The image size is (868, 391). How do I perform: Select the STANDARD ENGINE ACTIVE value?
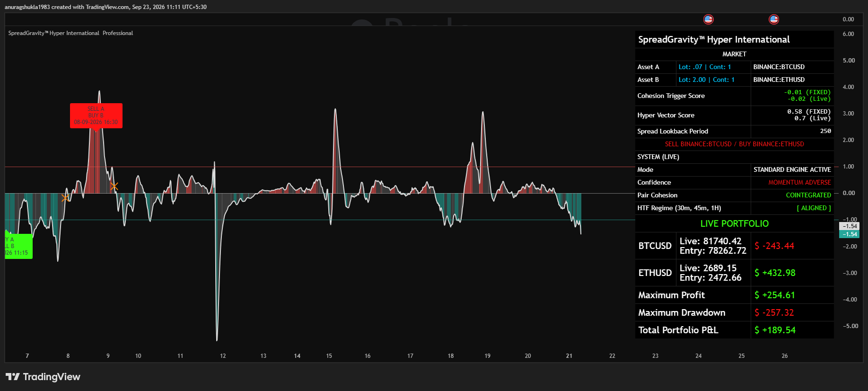[792, 170]
